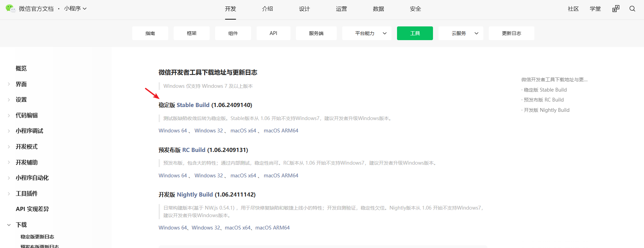Select the 更新日志 sub-navigation button
The width and height of the screenshot is (644, 248).
click(x=511, y=33)
